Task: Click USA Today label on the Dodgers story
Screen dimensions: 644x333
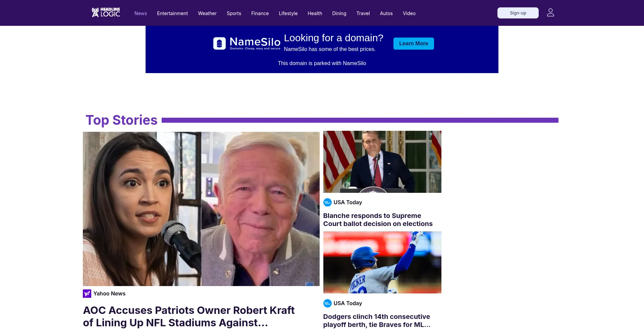Action: point(348,303)
